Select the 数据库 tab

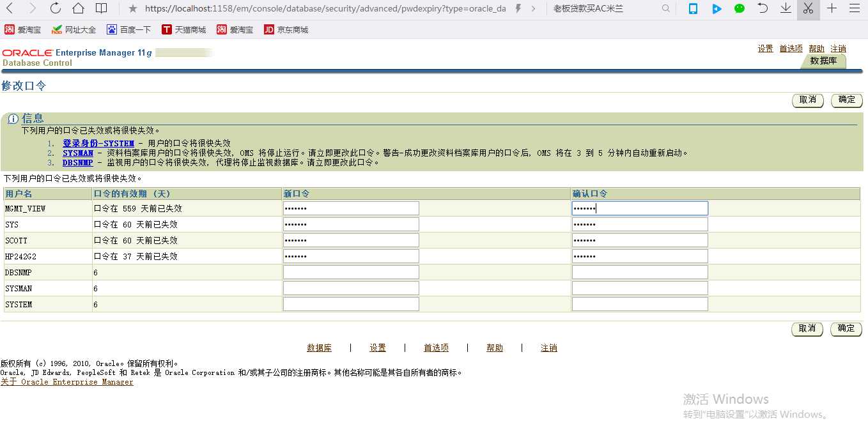tap(823, 61)
